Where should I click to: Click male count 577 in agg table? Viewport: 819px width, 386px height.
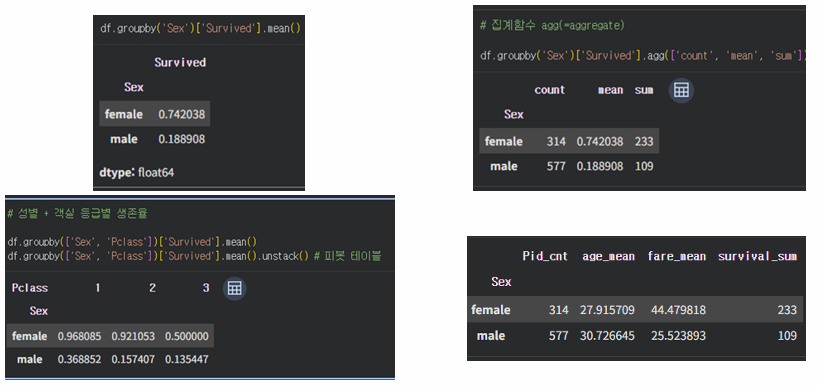(x=556, y=166)
